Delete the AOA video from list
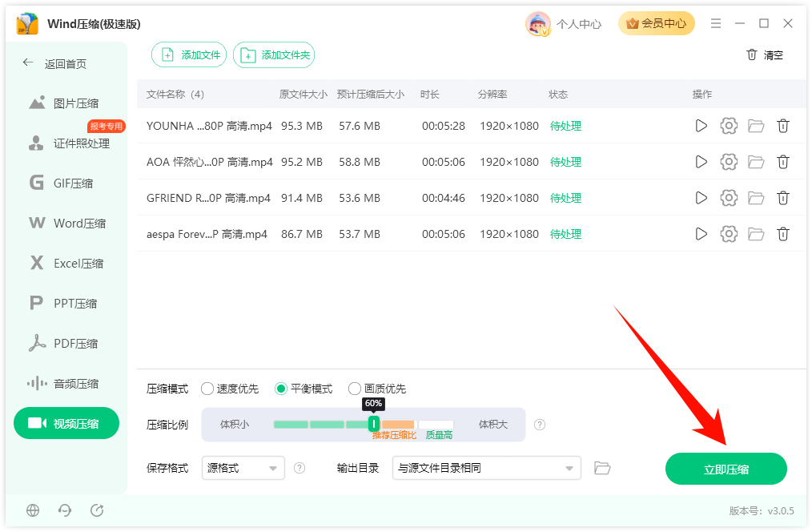The height and width of the screenshot is (532, 812). (x=783, y=162)
